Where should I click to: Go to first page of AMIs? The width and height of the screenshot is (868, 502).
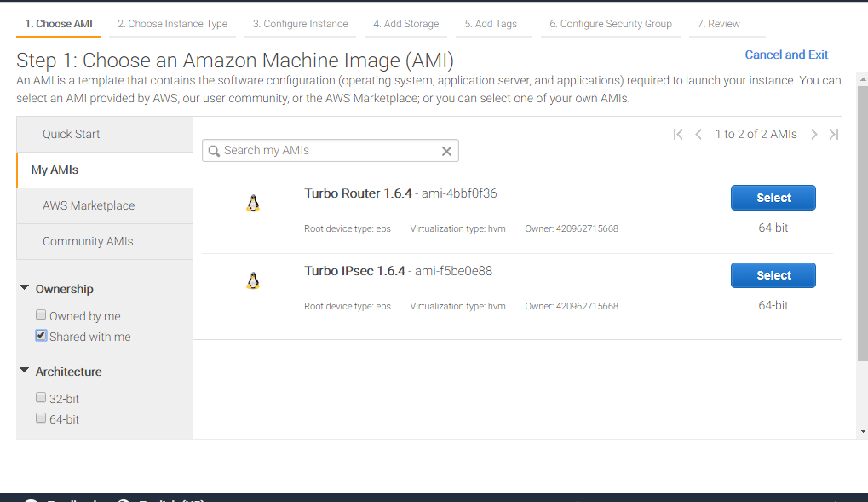(x=678, y=134)
